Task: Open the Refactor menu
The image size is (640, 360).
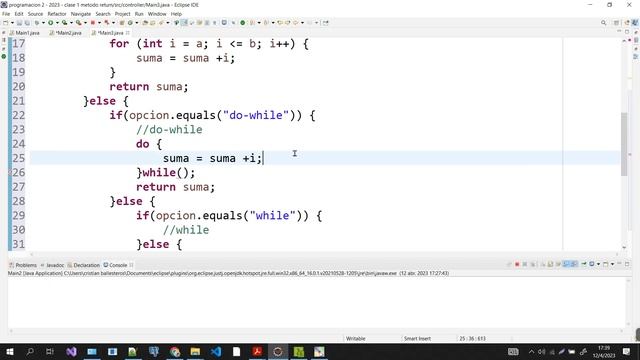Action: point(57,14)
